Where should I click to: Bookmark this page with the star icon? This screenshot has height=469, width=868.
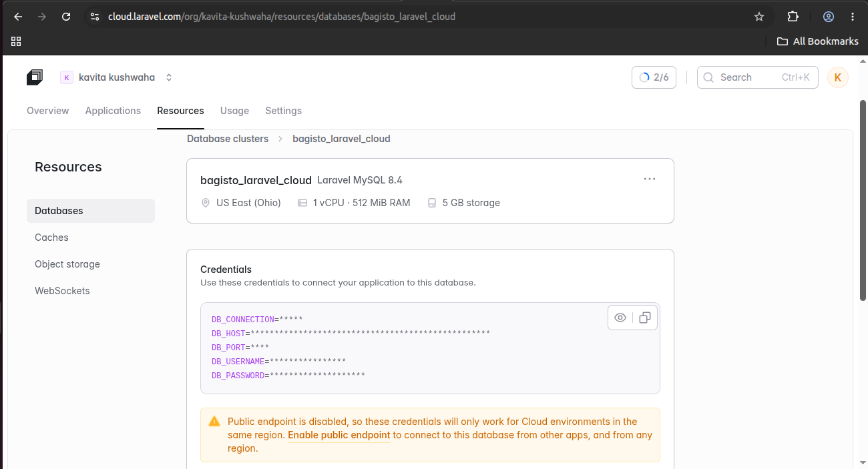point(759,17)
